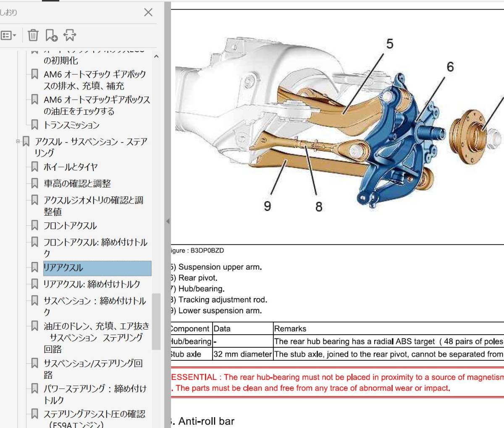Open the bookmark options list menu
The width and height of the screenshot is (504, 428).
(8, 35)
